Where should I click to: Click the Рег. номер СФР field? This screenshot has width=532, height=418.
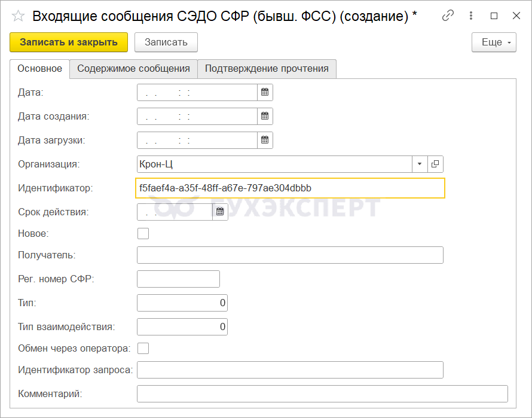[178, 279]
